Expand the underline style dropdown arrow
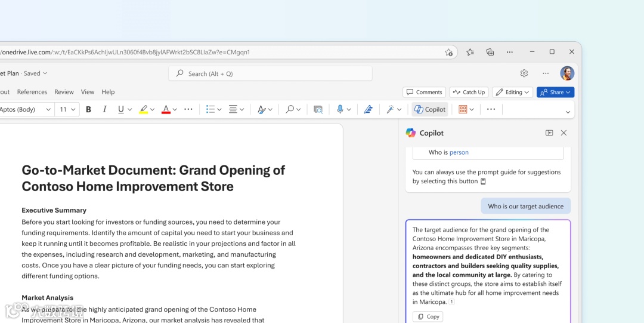644x323 pixels. point(130,109)
